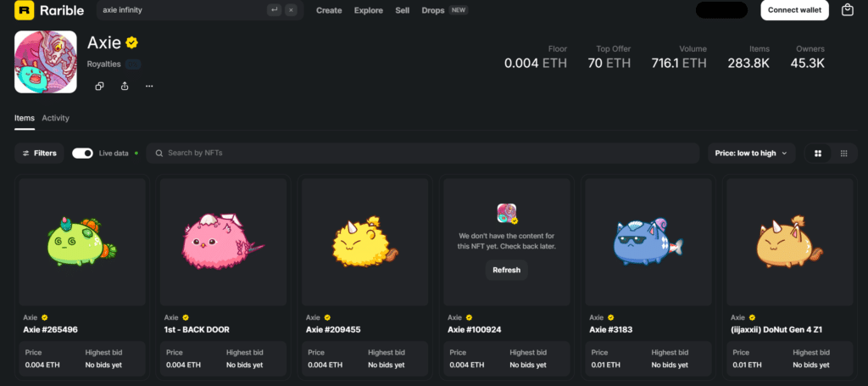Image resolution: width=868 pixels, height=386 pixels.
Task: Open the Price: low to high dropdown
Action: pos(751,154)
